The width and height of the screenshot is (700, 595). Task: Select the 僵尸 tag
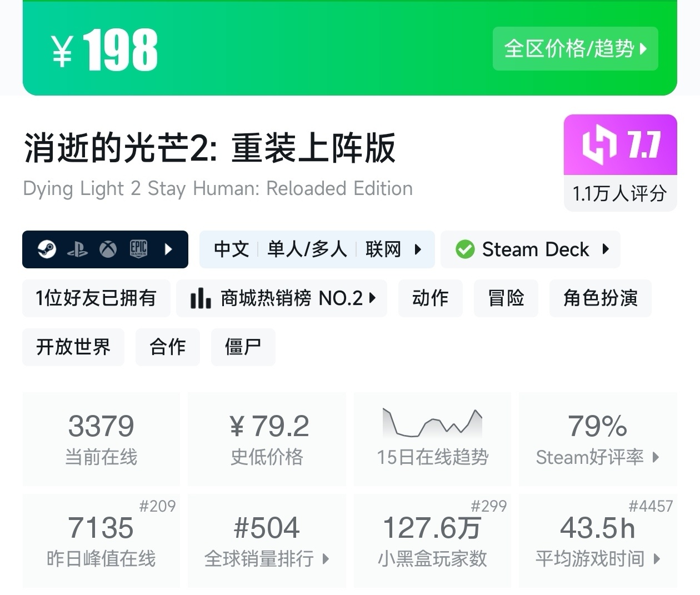tap(243, 347)
